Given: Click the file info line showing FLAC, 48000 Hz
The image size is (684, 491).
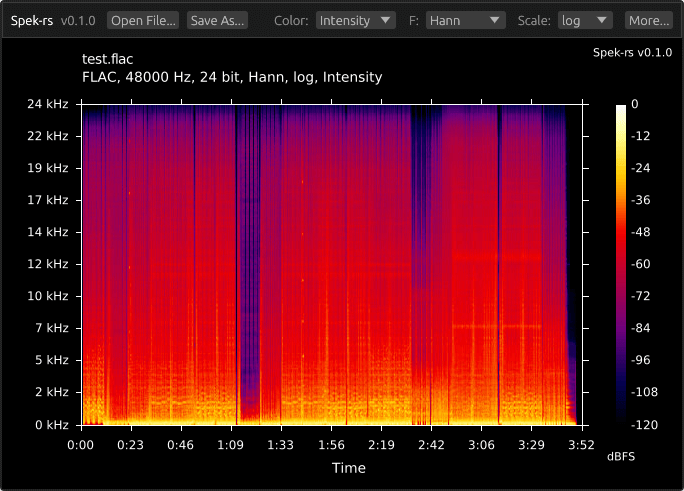Looking at the screenshot, I should pyautogui.click(x=232, y=77).
